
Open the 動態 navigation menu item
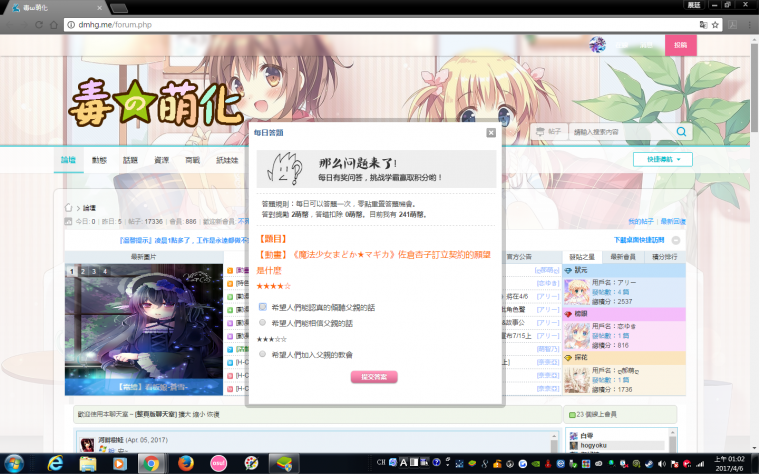[x=99, y=160]
